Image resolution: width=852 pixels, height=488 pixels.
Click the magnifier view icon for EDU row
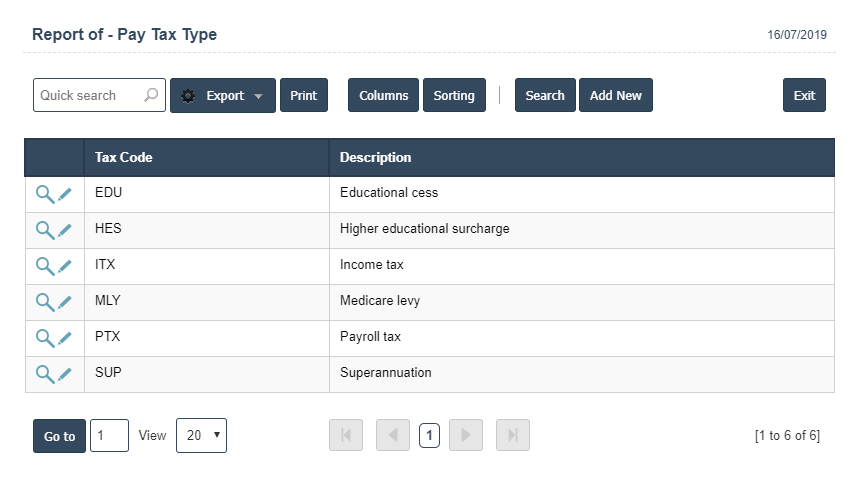click(x=44, y=194)
